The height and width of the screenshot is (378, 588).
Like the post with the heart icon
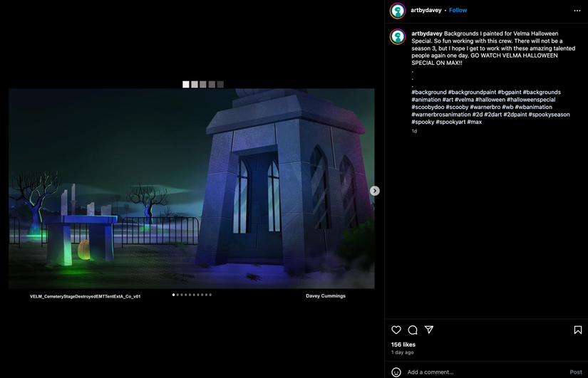(396, 330)
